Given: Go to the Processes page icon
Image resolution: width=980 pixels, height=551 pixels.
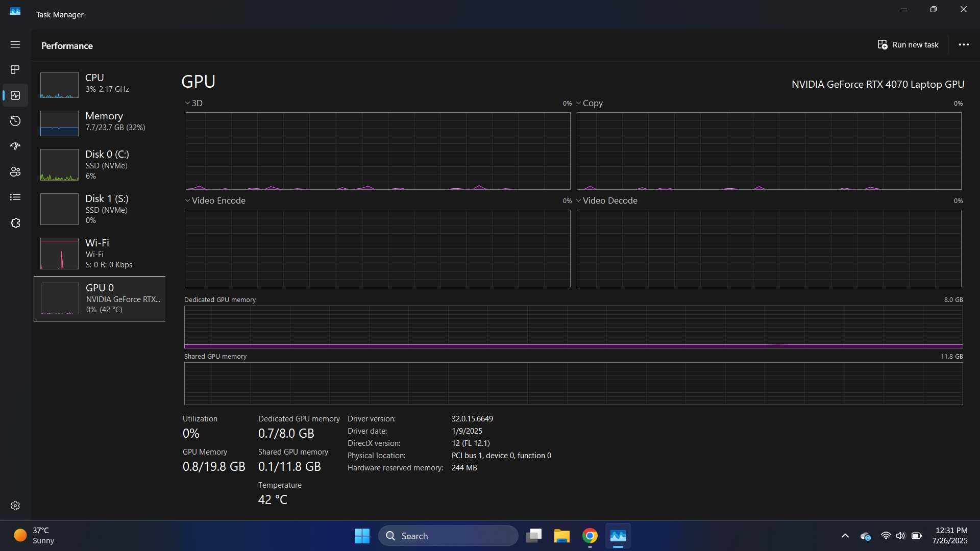Looking at the screenshot, I should pos(15,69).
